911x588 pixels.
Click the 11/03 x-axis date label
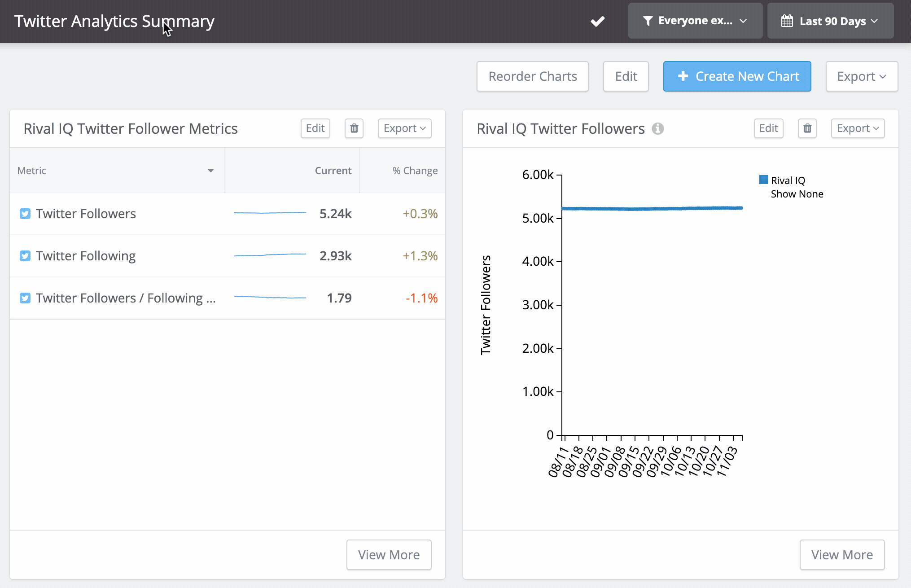pos(727,462)
